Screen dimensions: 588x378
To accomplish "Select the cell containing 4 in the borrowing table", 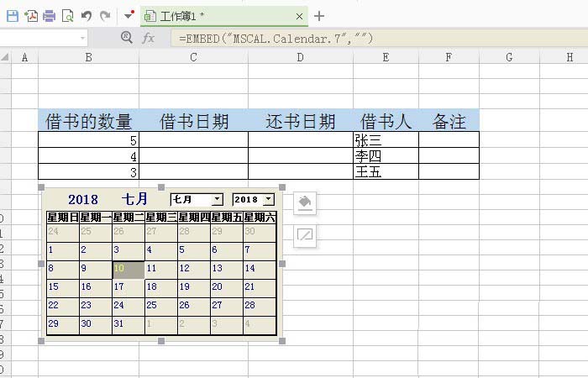I will pyautogui.click(x=88, y=155).
